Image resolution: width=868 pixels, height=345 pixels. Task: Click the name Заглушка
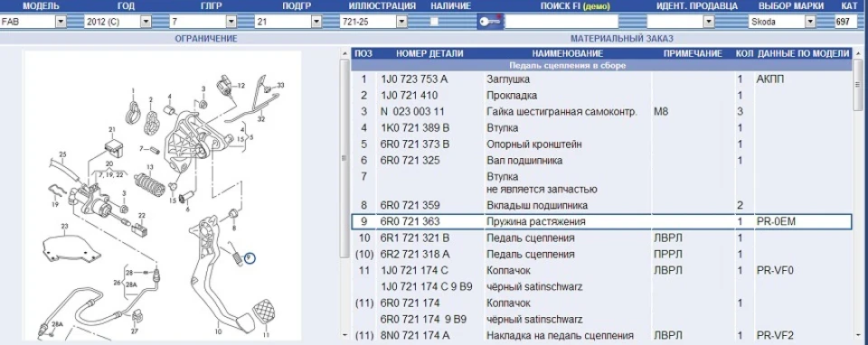507,79
